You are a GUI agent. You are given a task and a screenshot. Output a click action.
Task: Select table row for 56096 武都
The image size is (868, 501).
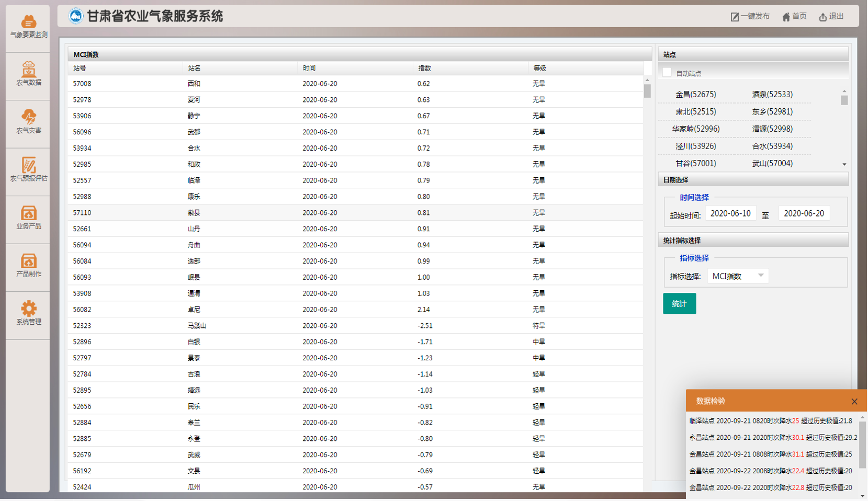(355, 132)
